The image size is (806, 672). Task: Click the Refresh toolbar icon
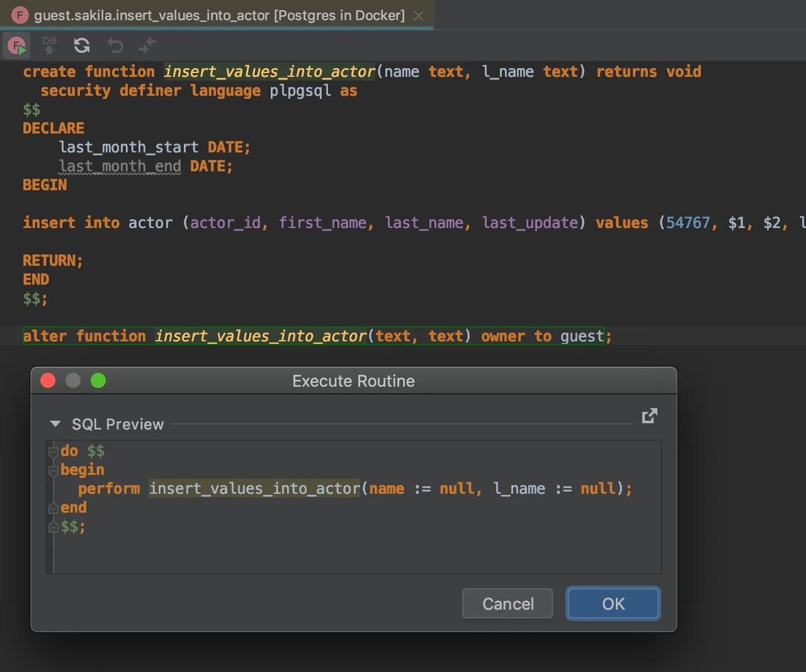pos(82,45)
